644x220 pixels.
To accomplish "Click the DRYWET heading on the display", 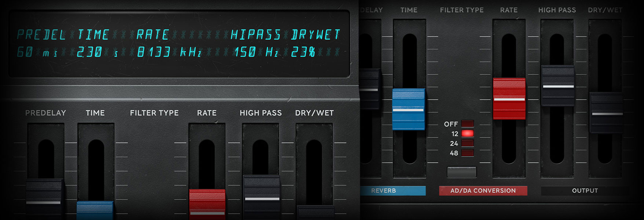I will [316, 35].
